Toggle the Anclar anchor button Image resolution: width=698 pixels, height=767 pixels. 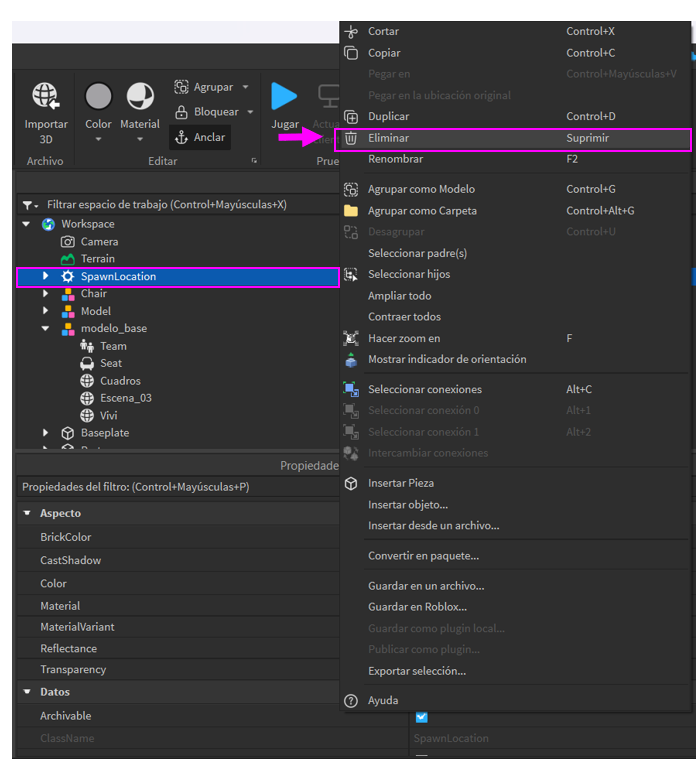[200, 137]
